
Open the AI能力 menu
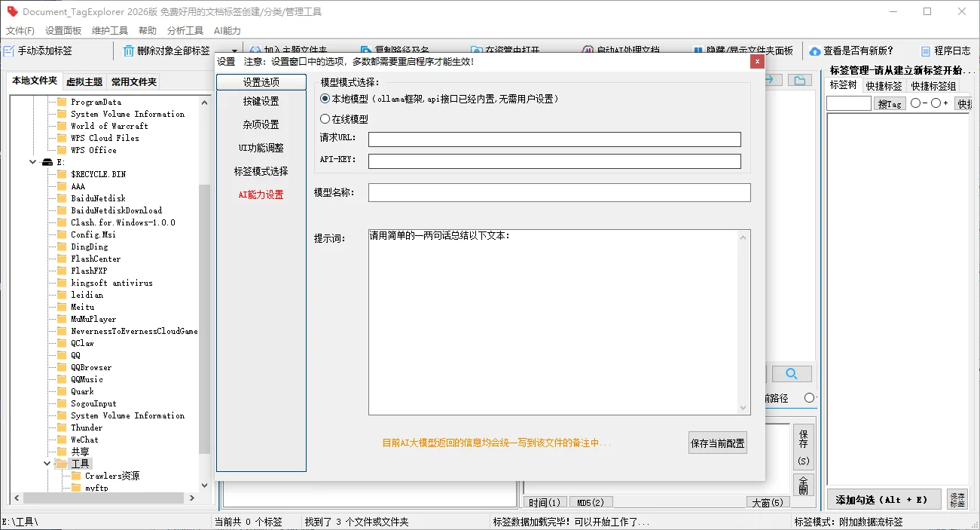click(227, 31)
